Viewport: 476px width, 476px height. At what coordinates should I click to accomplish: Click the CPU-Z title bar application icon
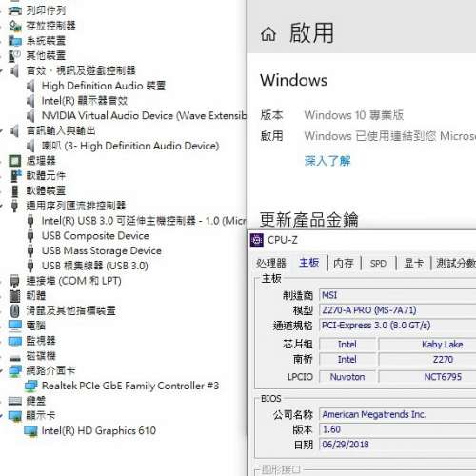tap(257, 240)
